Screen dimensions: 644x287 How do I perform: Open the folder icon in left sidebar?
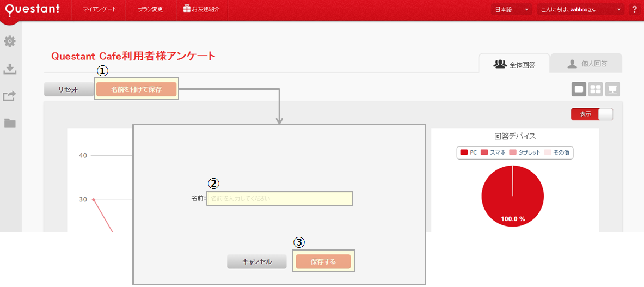(10, 123)
